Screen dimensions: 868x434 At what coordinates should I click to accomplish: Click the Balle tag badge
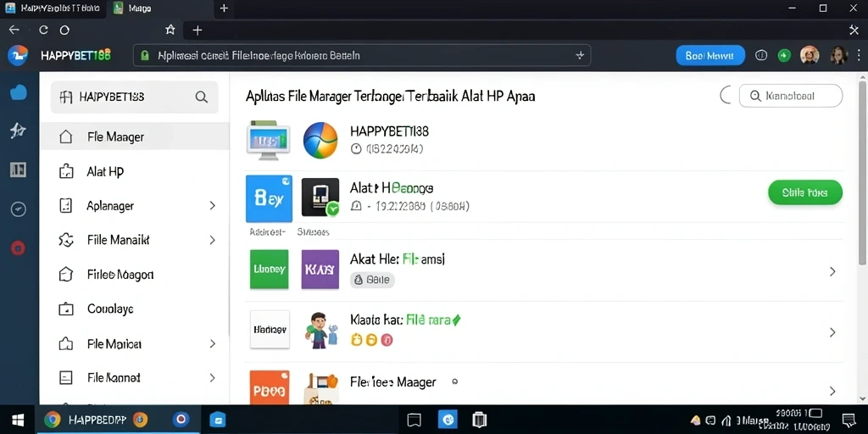pos(373,280)
